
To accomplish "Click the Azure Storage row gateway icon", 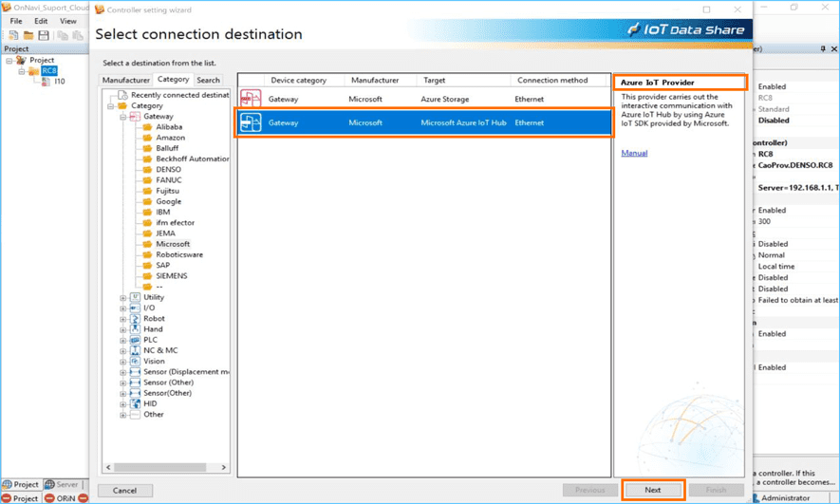I will [x=251, y=99].
